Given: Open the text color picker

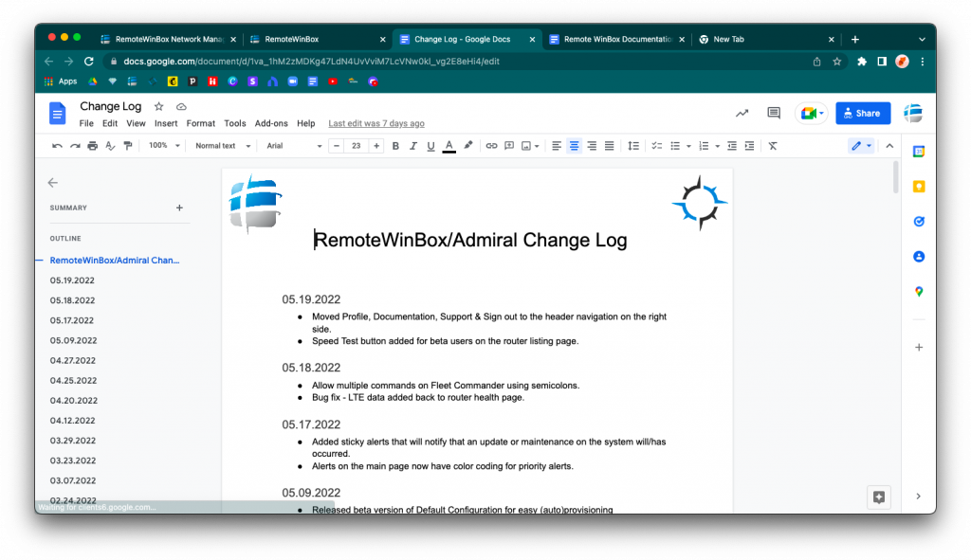Looking at the screenshot, I should click(449, 146).
